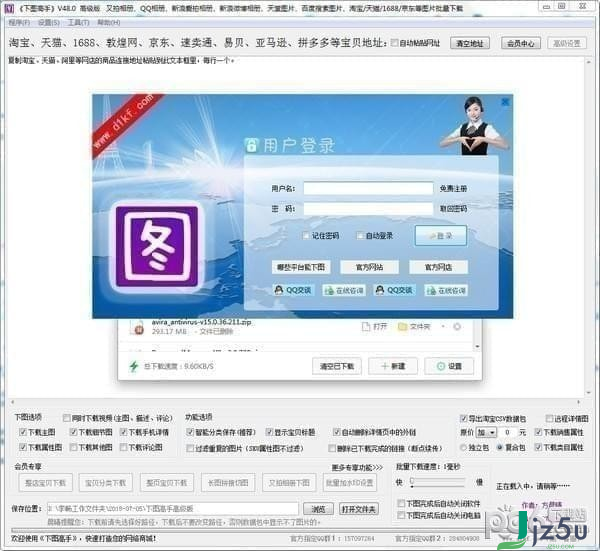Viewport: 600px width, 551px height.
Task: Click the 整店宝贝下载 button
Action: [x=45, y=483]
